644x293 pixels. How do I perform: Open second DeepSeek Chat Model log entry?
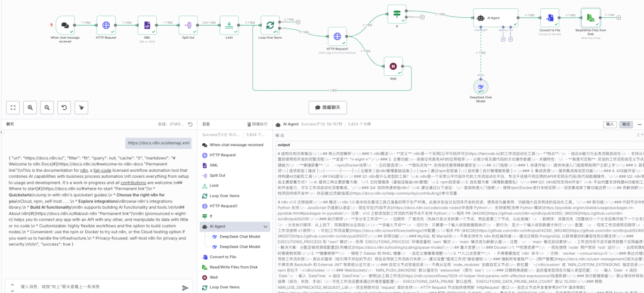click(240, 246)
